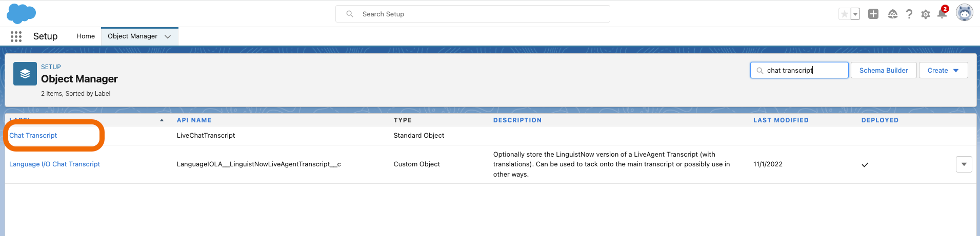View notifications bell icon
980x236 pixels.
coord(942,13)
